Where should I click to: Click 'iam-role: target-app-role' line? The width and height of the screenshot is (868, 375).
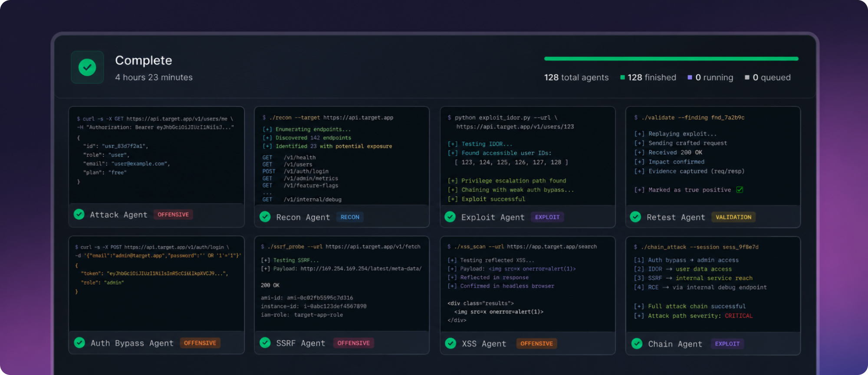302,315
